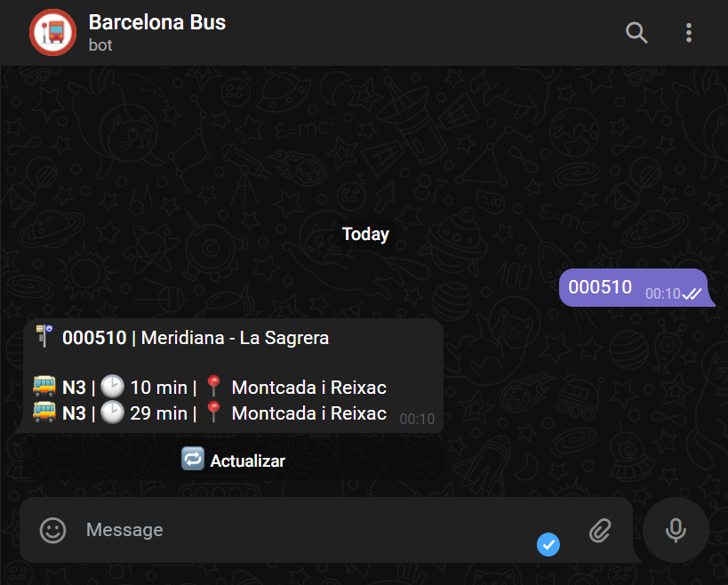Click the clock emoji beside 29 min
The height and width of the screenshot is (585, 728).
click(112, 413)
